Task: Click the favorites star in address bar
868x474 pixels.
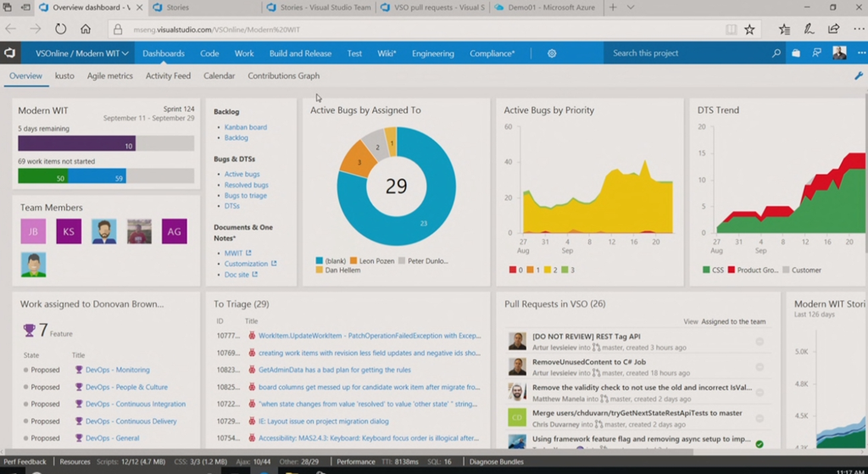Action: point(749,30)
